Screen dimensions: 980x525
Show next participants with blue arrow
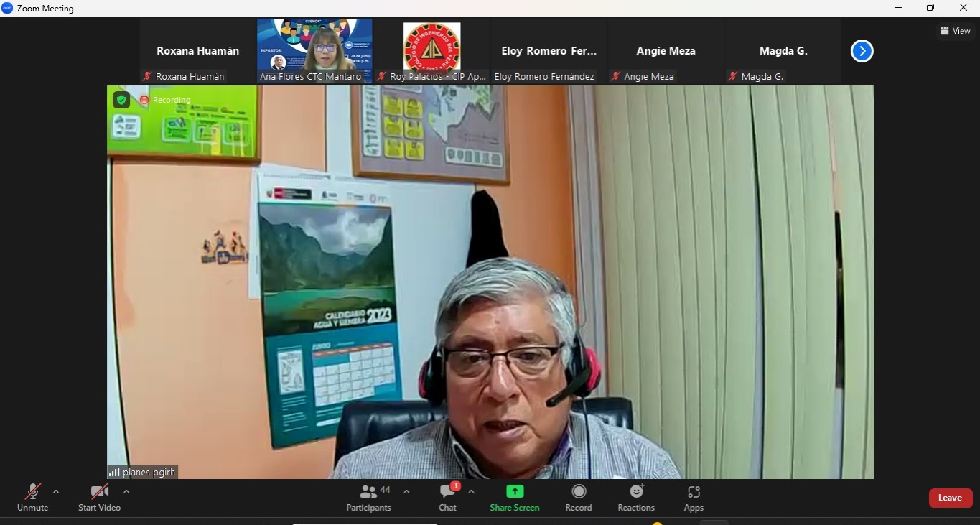click(862, 51)
